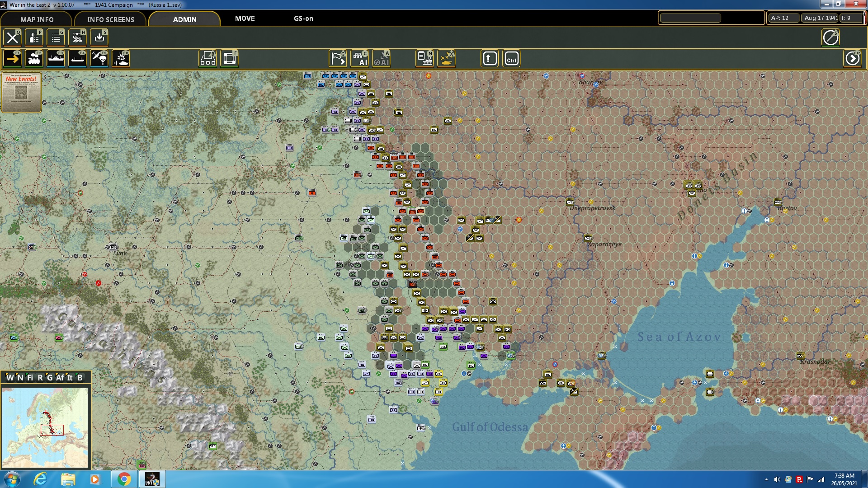Select the F9 Air transport paratrooper icon
The width and height of the screenshot is (868, 488).
tap(99, 59)
